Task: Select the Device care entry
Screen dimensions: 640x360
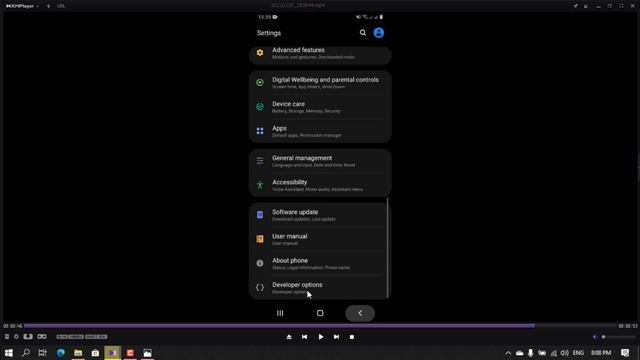Action: 320,107
